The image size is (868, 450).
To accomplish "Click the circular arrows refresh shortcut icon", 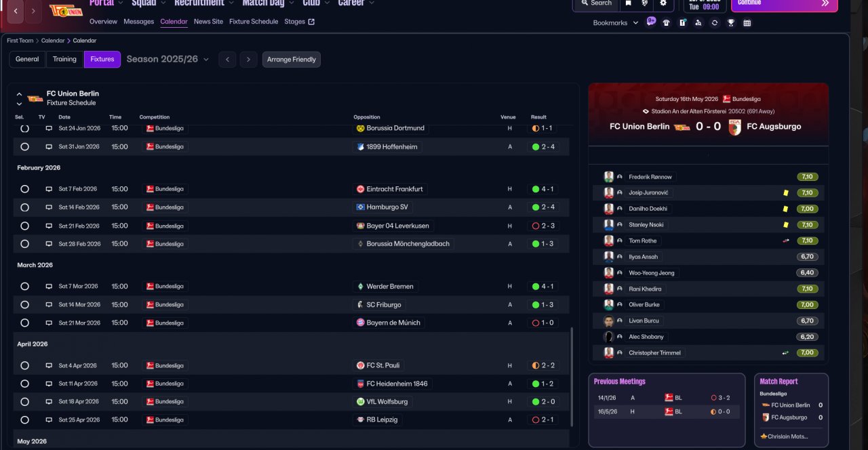I will 714,22.
